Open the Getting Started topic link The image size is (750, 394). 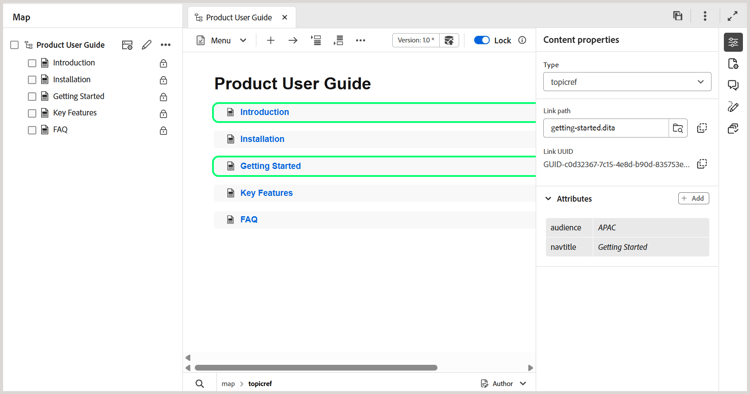(270, 166)
